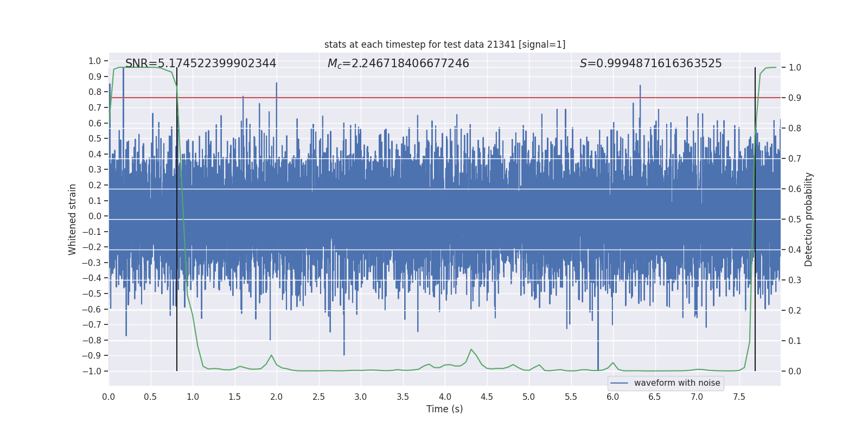The image size is (868, 434).
Task: Click the SNR value annotation text
Action: [x=201, y=63]
